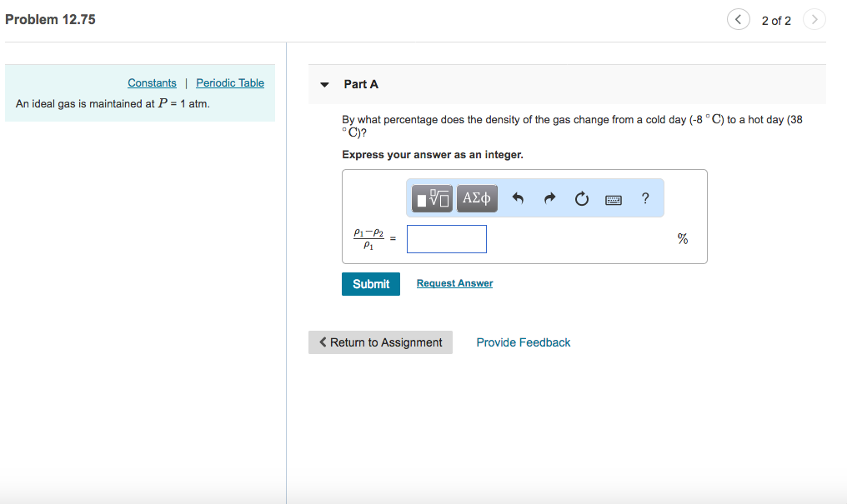Viewport: 847px width, 504px height.
Task: Reset the answer entry field
Action: coord(581,197)
